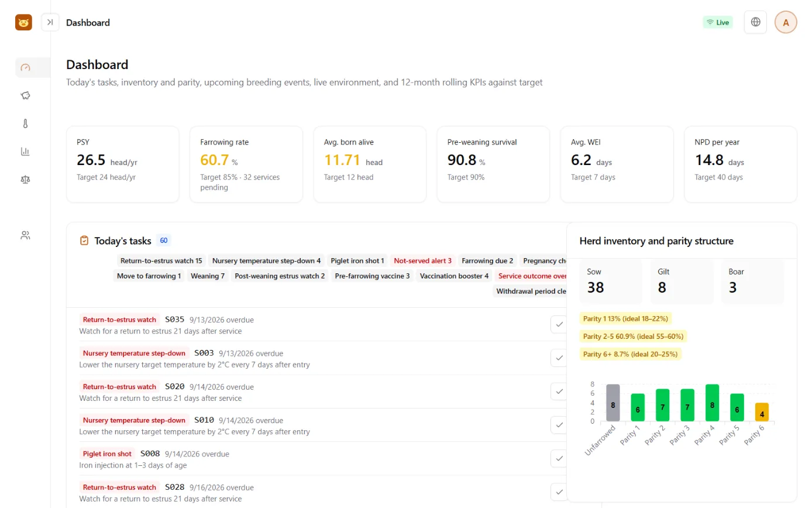
Task: Mark S035 return-to-estrus task done
Action: click(x=559, y=324)
